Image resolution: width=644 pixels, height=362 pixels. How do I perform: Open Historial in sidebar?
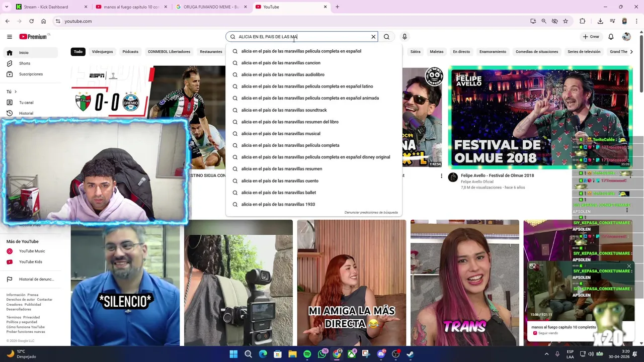coord(31,113)
